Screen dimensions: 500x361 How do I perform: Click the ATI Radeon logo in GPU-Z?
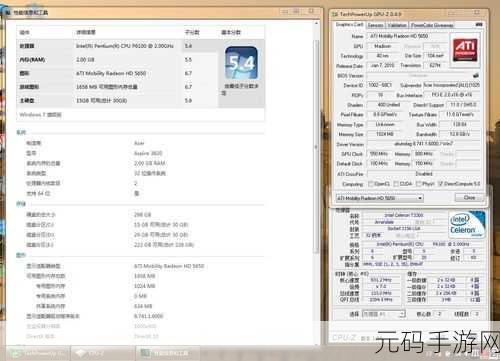(x=465, y=49)
